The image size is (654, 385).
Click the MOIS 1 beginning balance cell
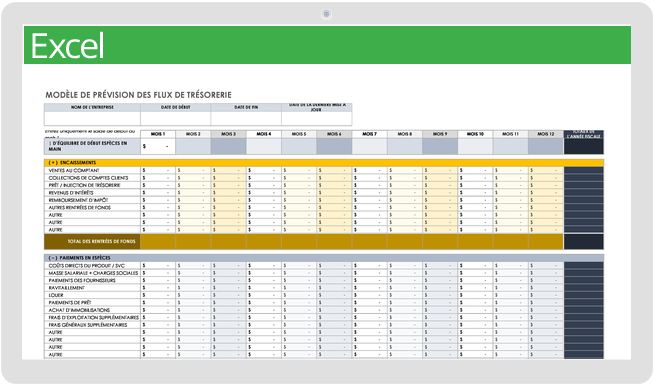tap(158, 146)
